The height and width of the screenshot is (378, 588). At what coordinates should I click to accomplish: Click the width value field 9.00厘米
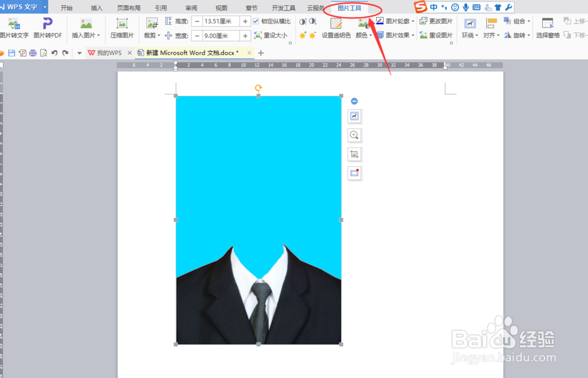pos(221,36)
